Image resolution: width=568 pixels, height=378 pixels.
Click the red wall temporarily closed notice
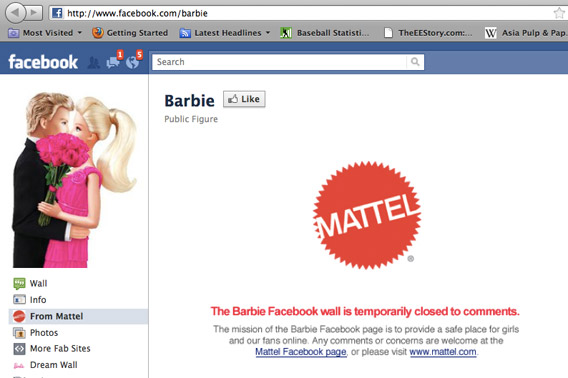coord(365,311)
